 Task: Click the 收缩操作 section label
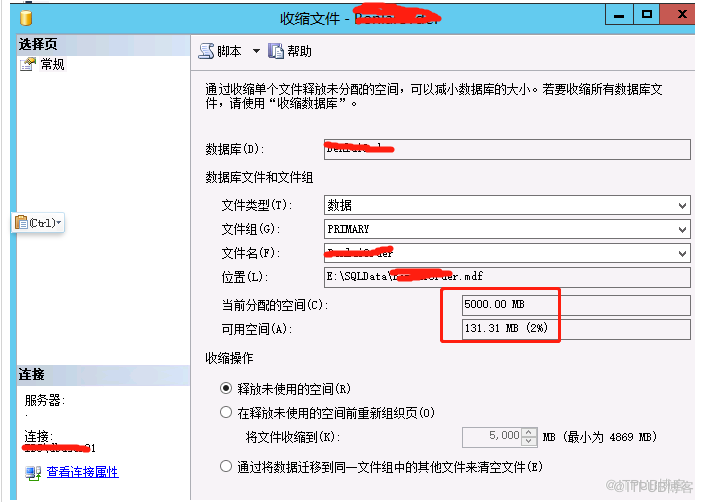(x=229, y=358)
